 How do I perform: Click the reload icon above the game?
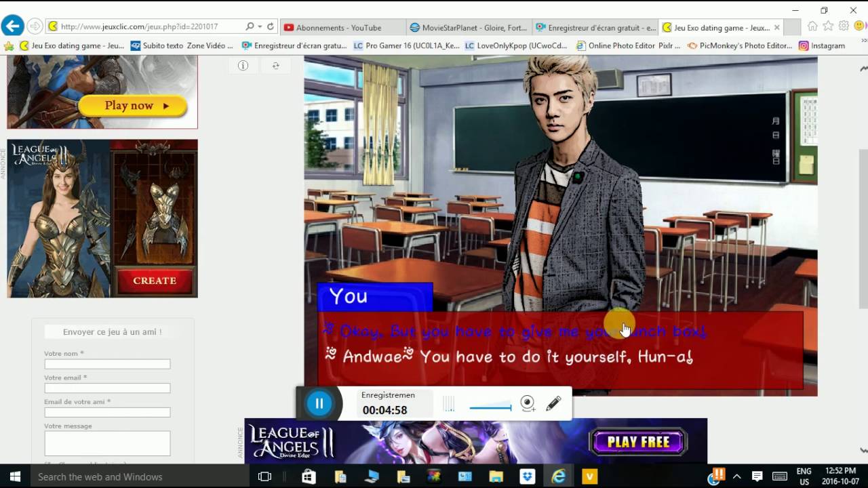275,66
